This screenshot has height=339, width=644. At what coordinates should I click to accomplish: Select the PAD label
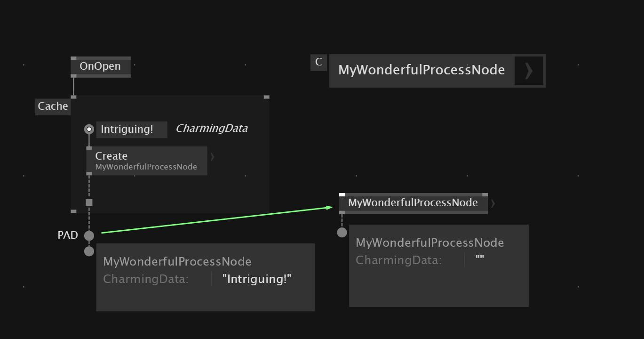click(x=68, y=235)
